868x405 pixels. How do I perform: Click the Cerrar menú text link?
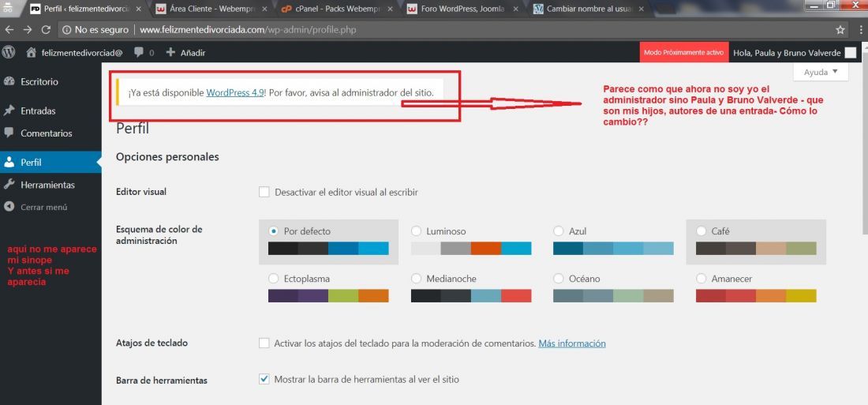click(43, 207)
